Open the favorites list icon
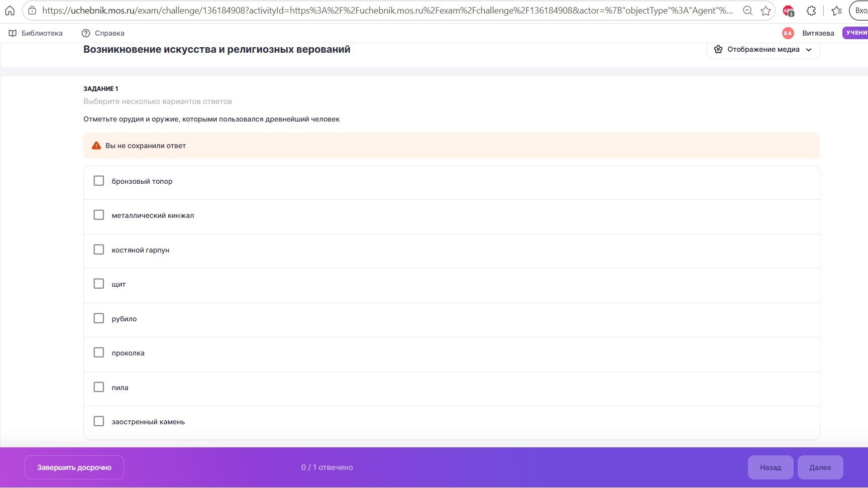The width and height of the screenshot is (868, 488). point(836,11)
